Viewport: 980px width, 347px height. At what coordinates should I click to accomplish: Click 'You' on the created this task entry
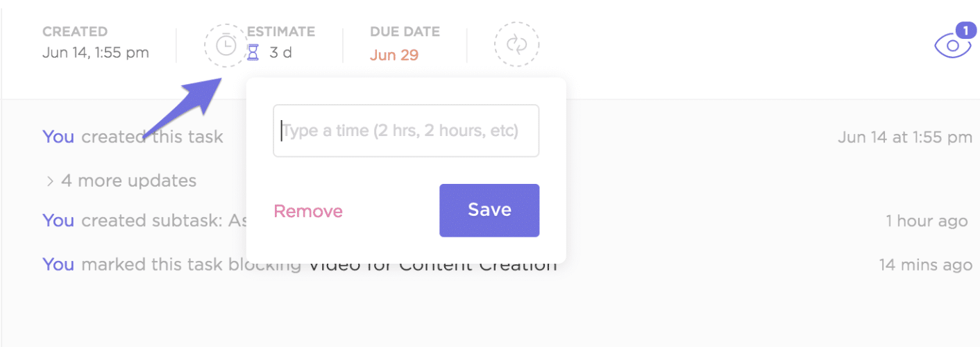[x=58, y=137]
